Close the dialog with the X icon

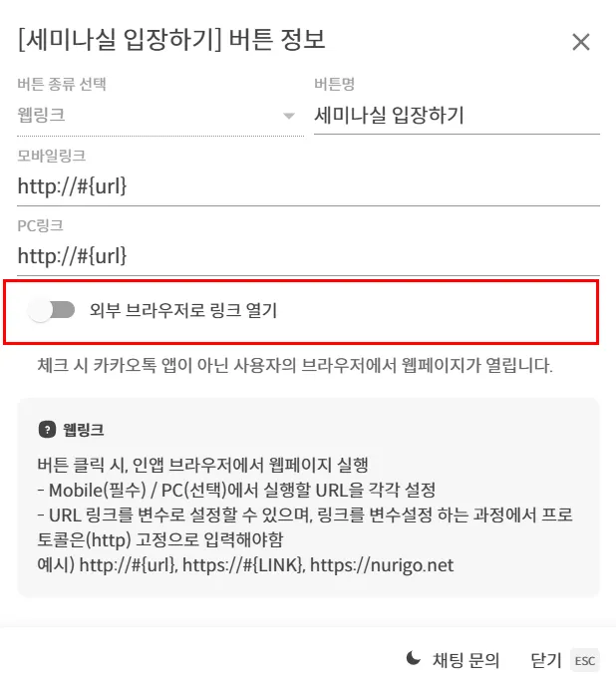[x=580, y=42]
